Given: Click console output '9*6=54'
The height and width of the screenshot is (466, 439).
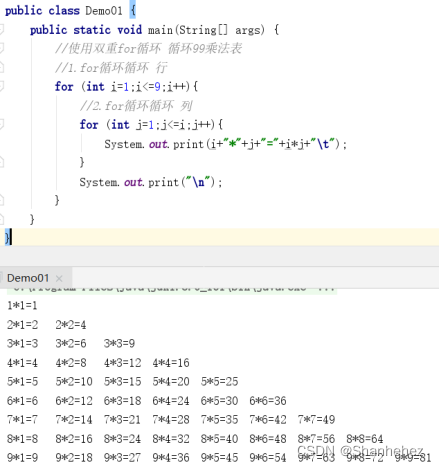Looking at the screenshot, I should pyautogui.click(x=268, y=457).
